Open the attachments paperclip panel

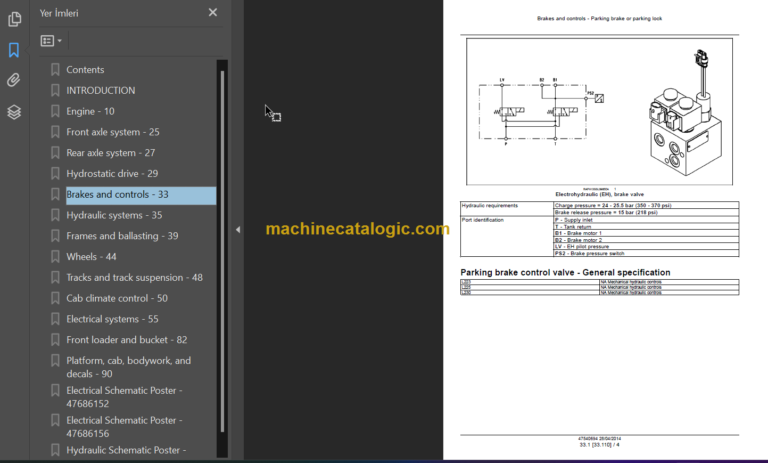pos(14,80)
